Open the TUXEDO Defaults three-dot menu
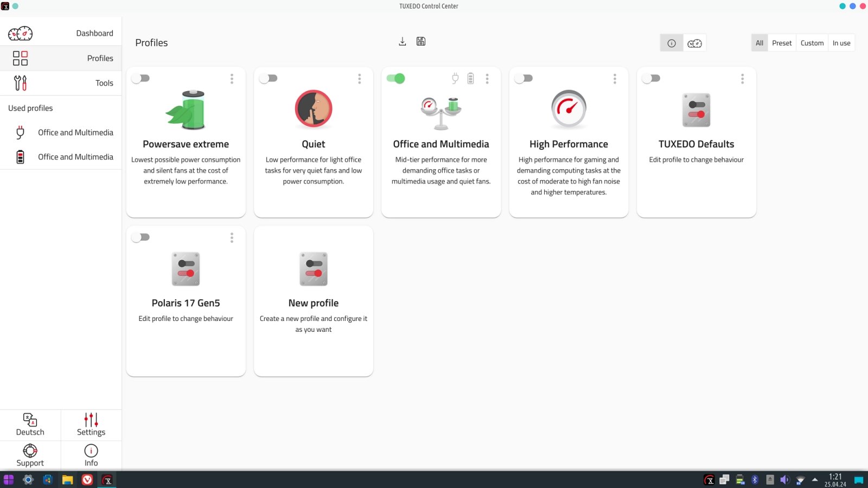The image size is (868, 488). point(742,79)
